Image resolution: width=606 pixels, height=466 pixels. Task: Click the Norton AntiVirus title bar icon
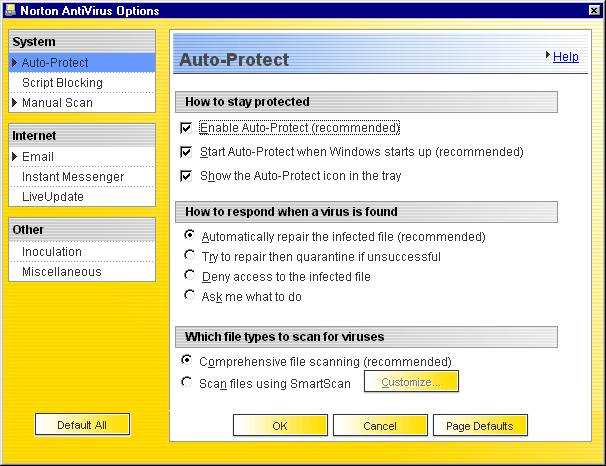point(10,9)
